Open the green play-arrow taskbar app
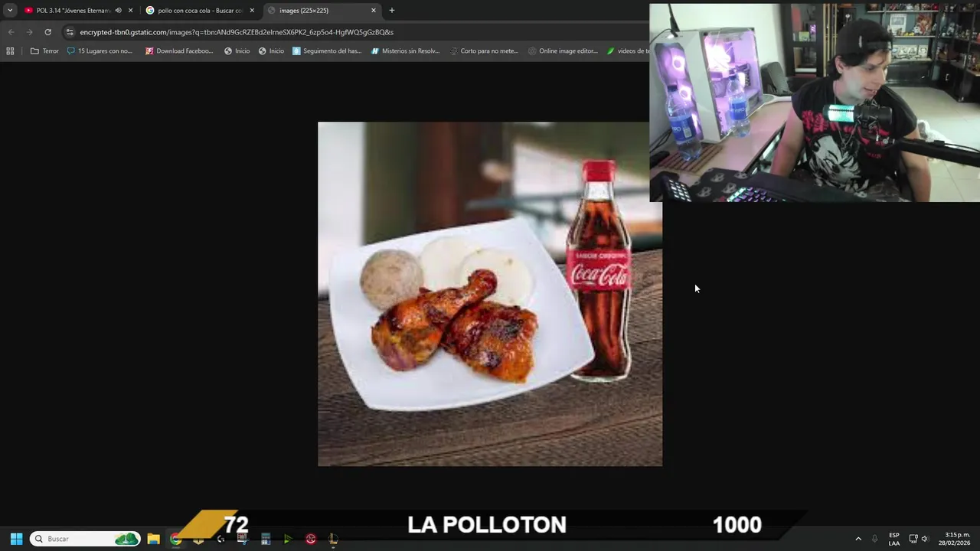The width and height of the screenshot is (980, 551). (288, 539)
